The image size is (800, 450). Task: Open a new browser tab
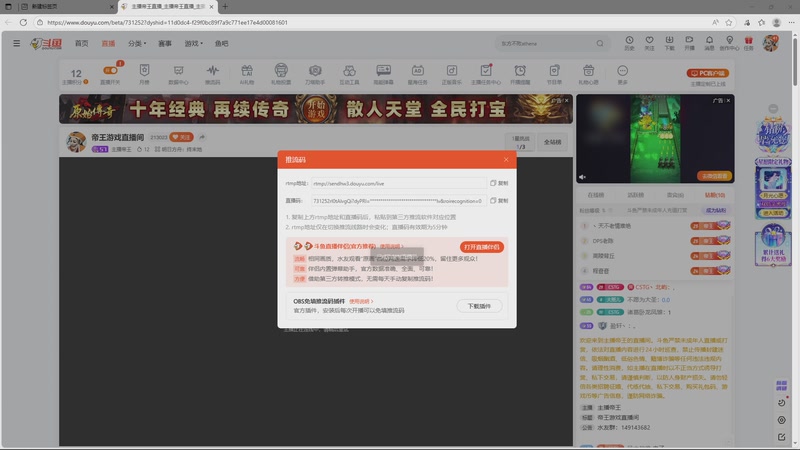click(225, 7)
